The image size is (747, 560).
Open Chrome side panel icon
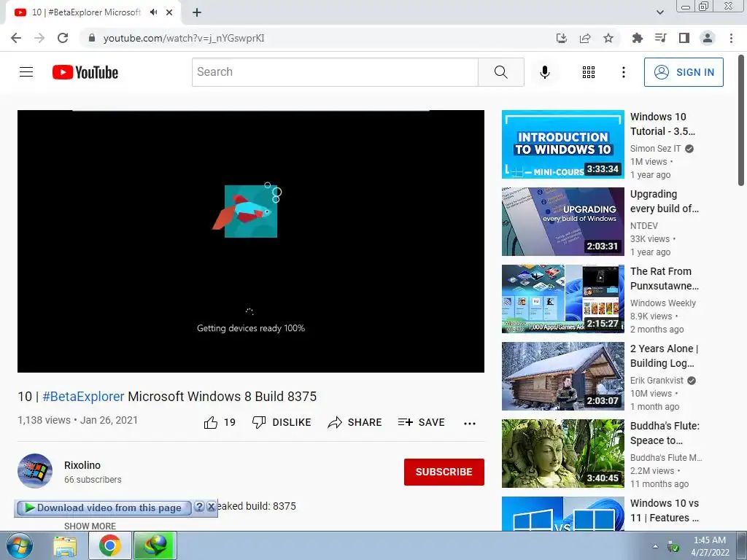click(684, 38)
